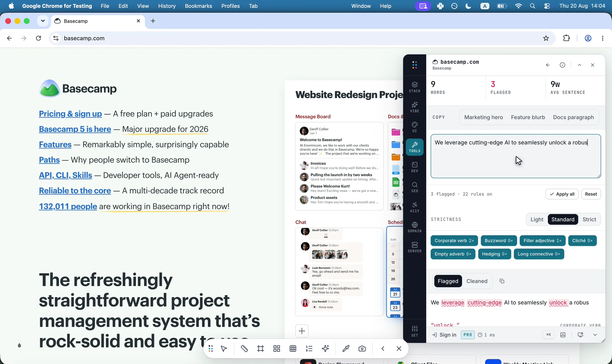Screen dimensions: 612x364
Task: Open the Chrome three-dot menu
Action: [602, 38]
